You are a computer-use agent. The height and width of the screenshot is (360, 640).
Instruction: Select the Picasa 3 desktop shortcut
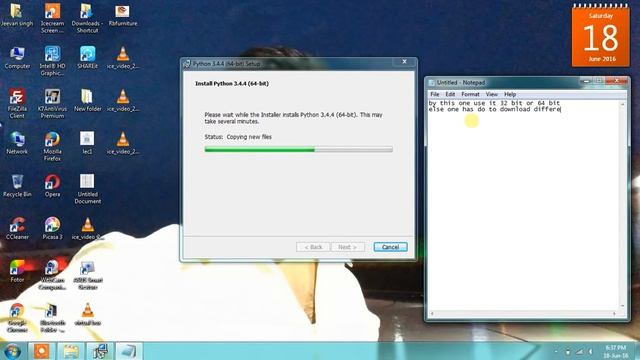[x=52, y=228]
